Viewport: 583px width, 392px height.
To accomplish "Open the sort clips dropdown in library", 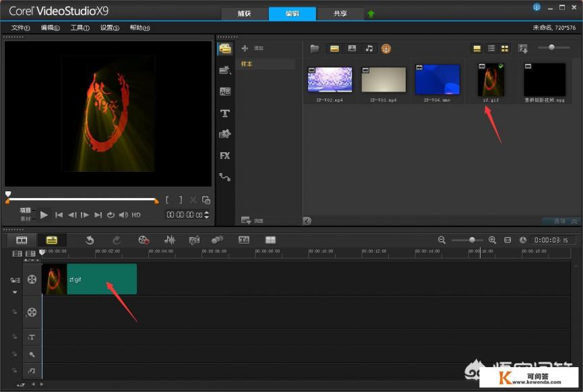I will tap(523, 48).
